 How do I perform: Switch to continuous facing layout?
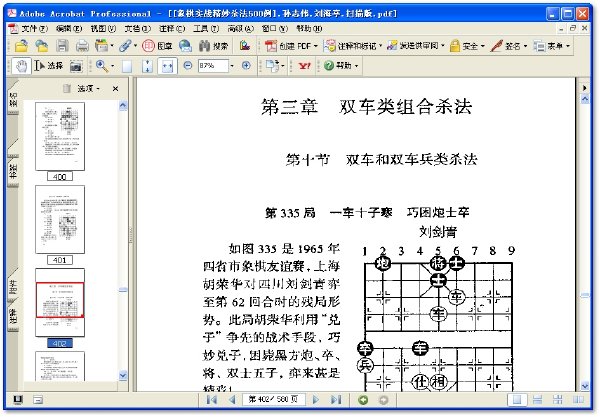pos(558,400)
